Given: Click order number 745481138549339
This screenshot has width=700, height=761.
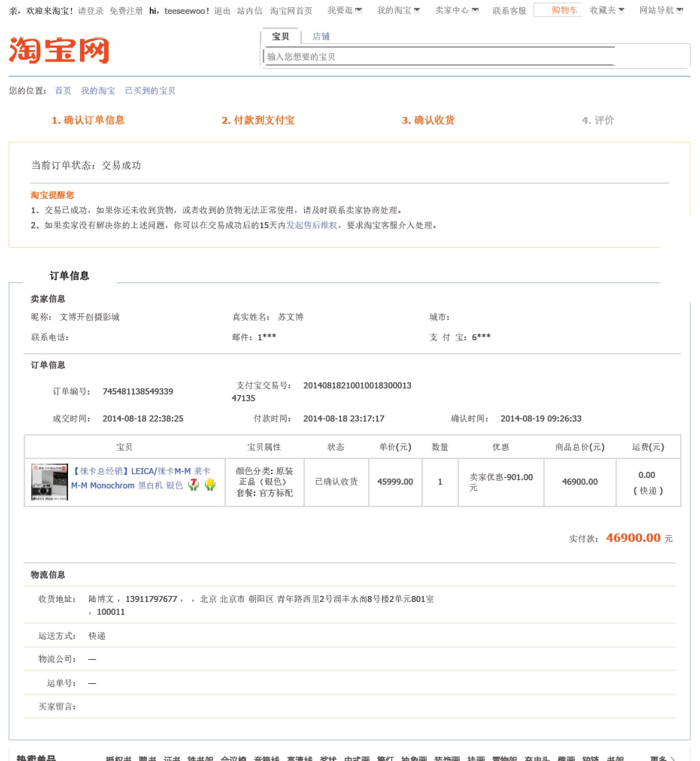Looking at the screenshot, I should (x=138, y=391).
